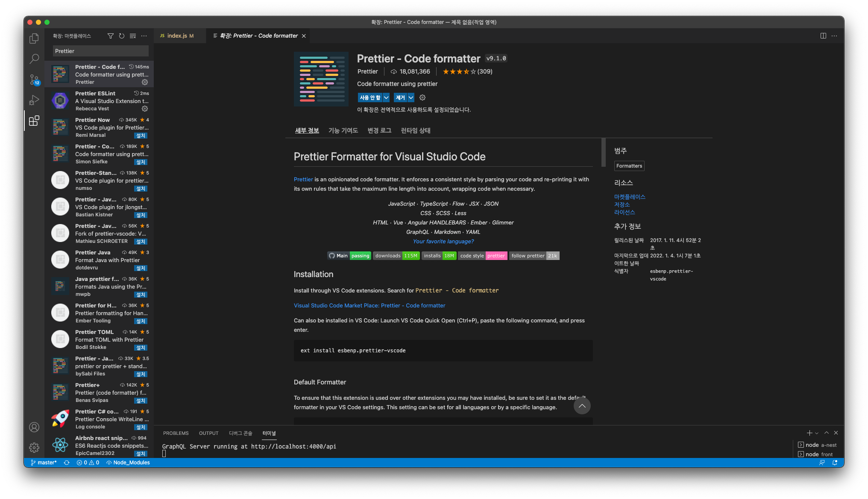Maximize the terminal panel size

click(x=827, y=433)
